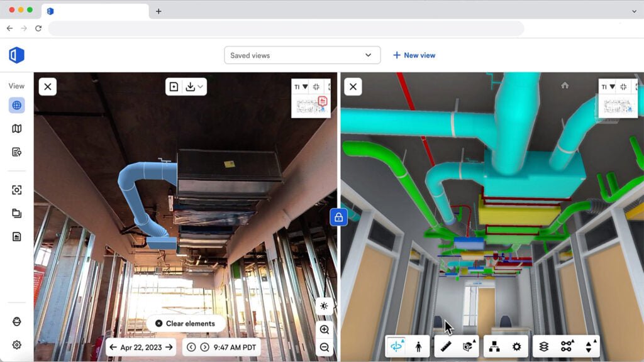Toggle the lock to sync both views
Screen dimensions: 644x362
click(339, 217)
